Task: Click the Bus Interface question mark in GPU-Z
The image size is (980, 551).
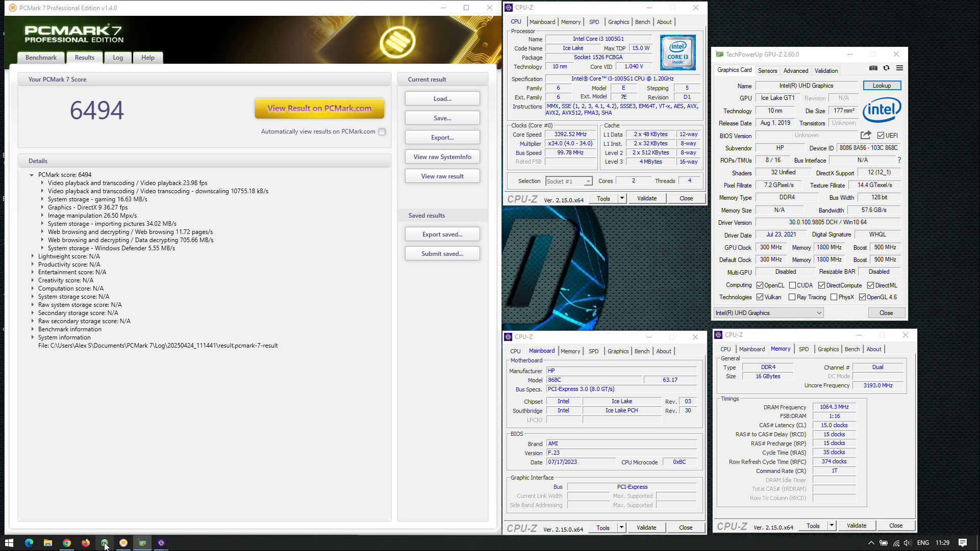Action: [x=899, y=160]
